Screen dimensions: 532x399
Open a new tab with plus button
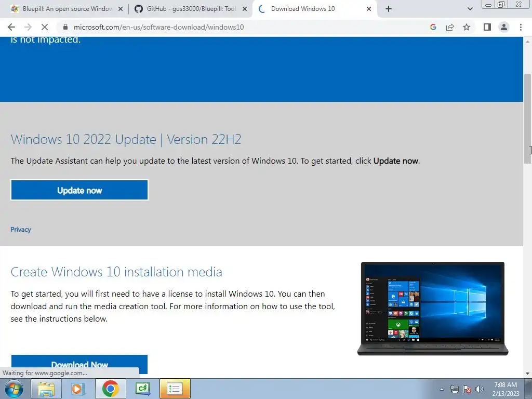point(389,9)
